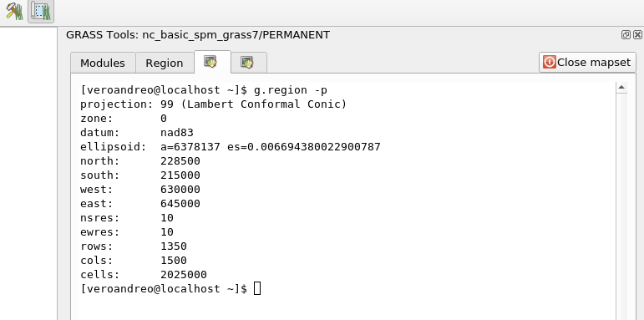644x320 pixels.
Task: Click the terminal vertical scrollbar track
Action: point(621,206)
